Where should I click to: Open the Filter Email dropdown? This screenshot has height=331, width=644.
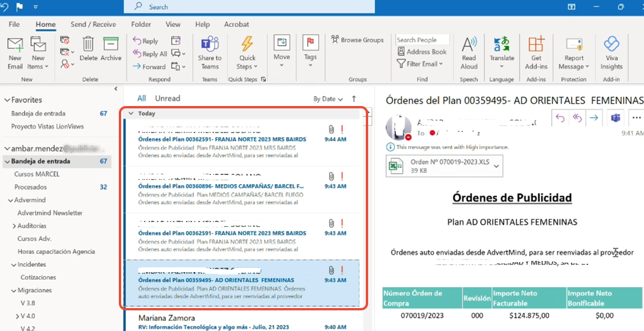(x=420, y=64)
